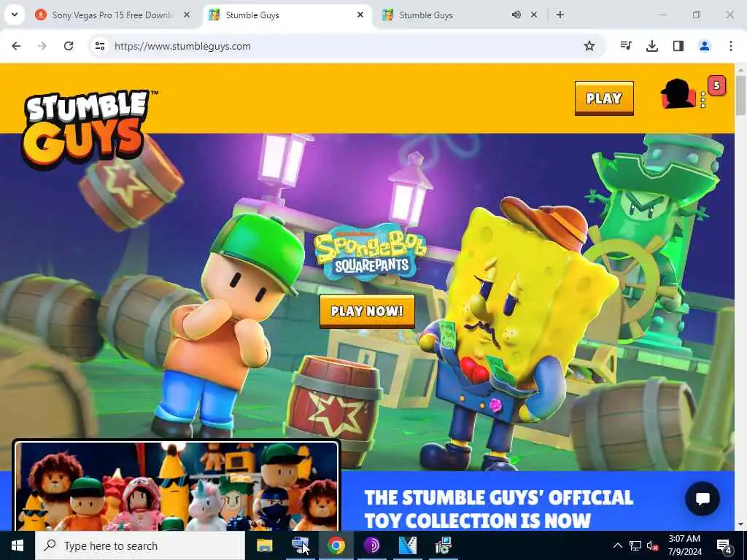Screen dimensions: 747x560
Task: Click the Type here to search box
Action: click(x=140, y=545)
